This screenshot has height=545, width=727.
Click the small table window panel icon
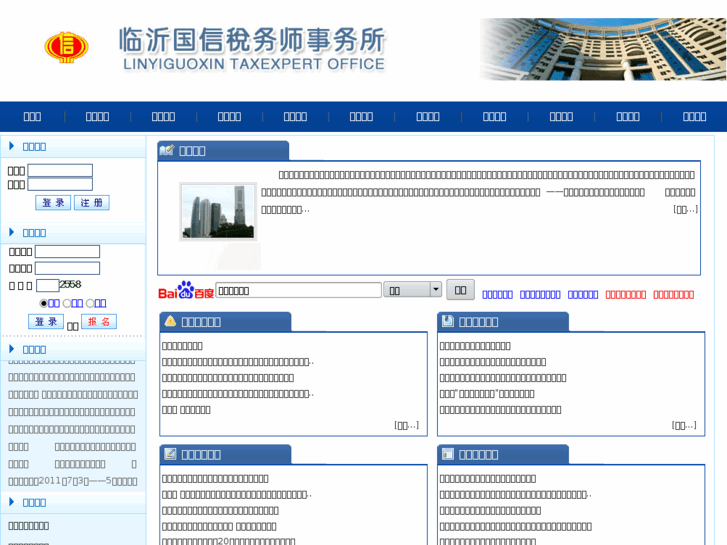447,454
